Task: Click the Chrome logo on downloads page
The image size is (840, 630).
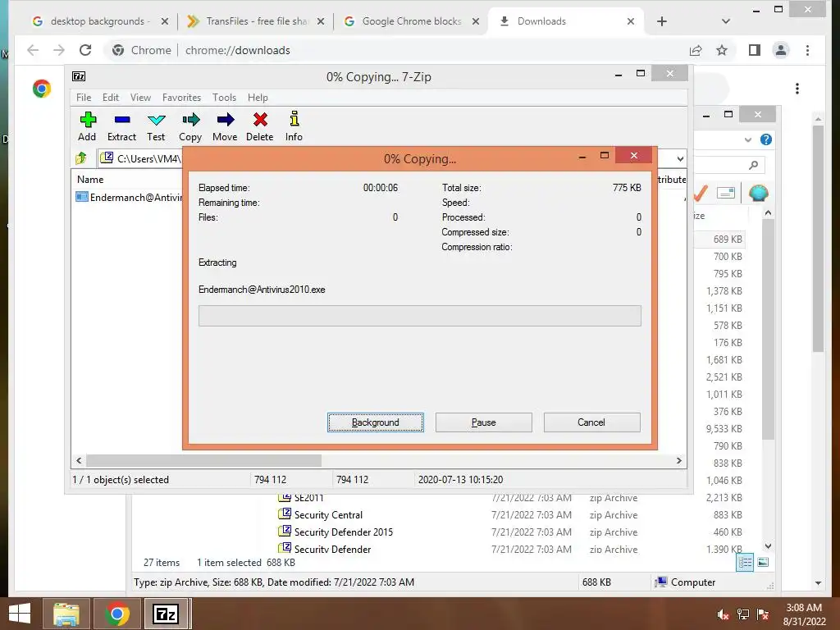Action: pos(41,89)
